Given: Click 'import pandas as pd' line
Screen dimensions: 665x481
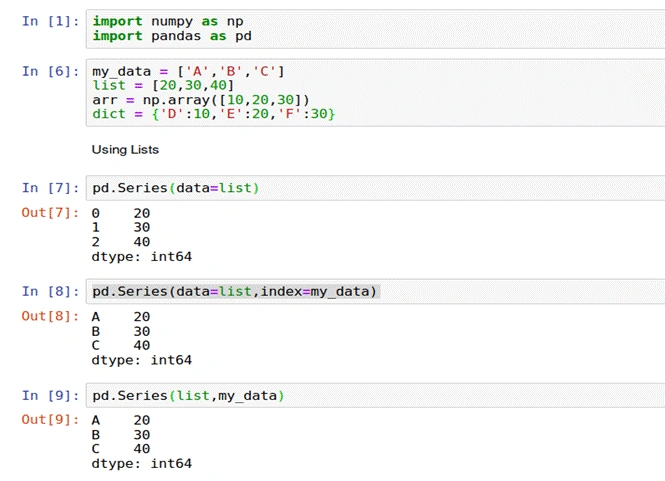Looking at the screenshot, I should pos(172,36).
